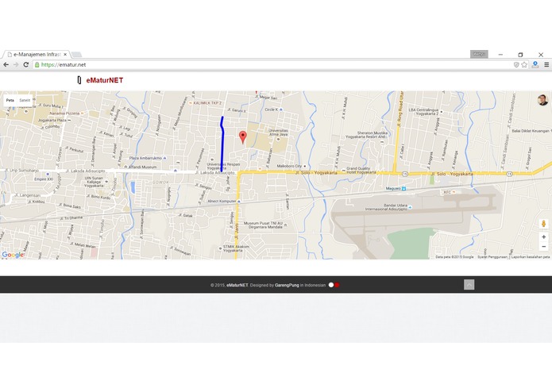Click the red map marker pin
Screen dimensions: 552x392
[243, 136]
